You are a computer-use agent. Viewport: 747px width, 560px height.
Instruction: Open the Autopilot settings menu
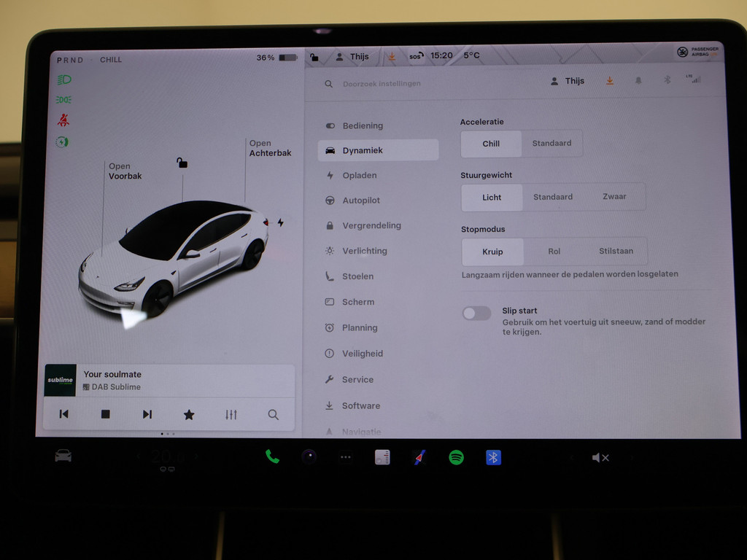[360, 201]
